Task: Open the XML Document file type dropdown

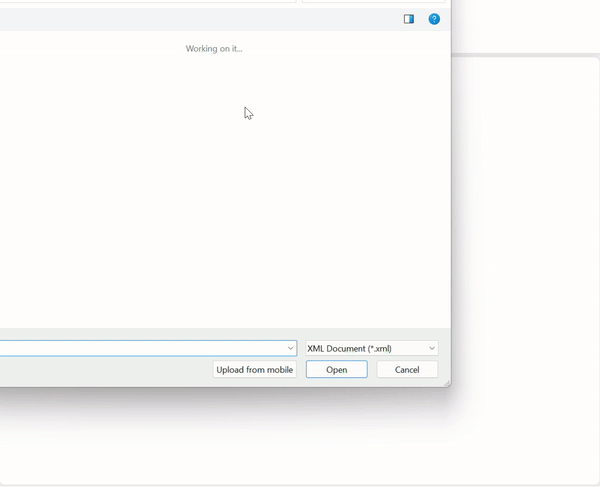Action: pos(372,348)
